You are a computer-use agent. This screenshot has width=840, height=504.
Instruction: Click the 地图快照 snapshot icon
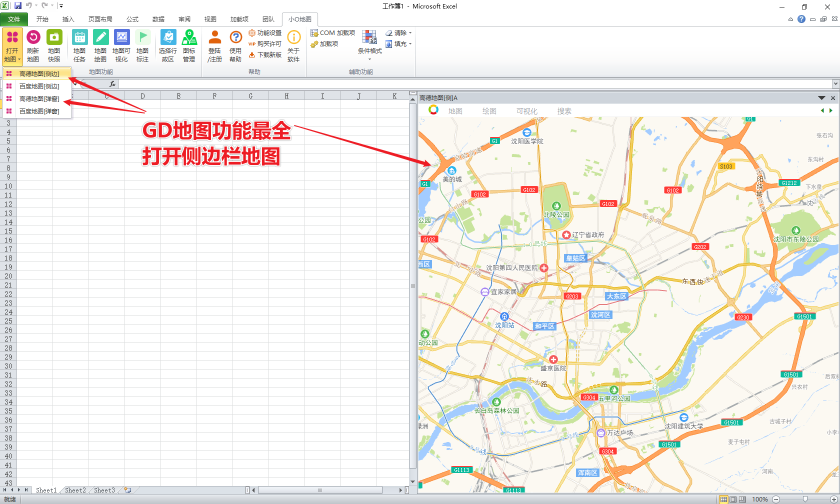pos(54,46)
